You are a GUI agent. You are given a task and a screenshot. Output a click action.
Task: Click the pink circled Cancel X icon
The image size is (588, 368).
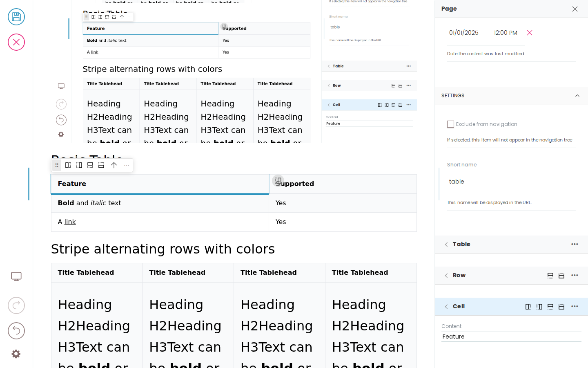pos(16,42)
